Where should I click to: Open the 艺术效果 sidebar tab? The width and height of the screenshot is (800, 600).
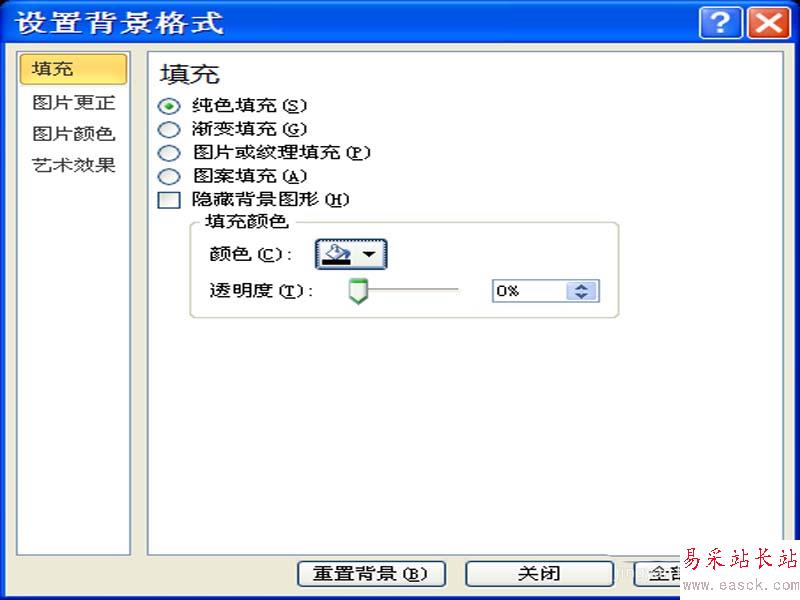coord(73,165)
